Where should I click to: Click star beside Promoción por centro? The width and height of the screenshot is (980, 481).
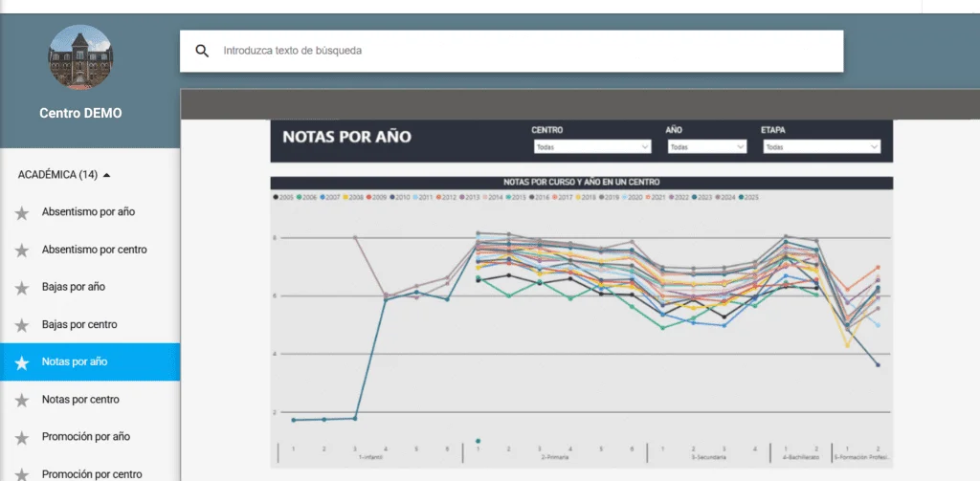pyautogui.click(x=22, y=474)
